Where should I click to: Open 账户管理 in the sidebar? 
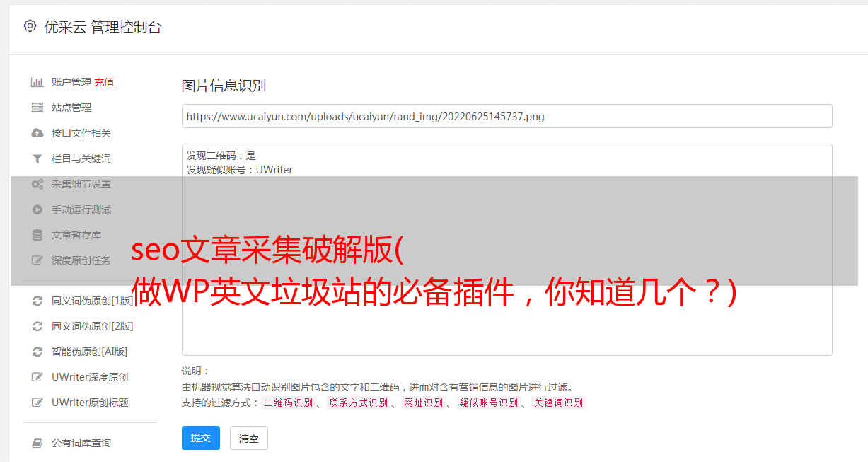coord(71,82)
